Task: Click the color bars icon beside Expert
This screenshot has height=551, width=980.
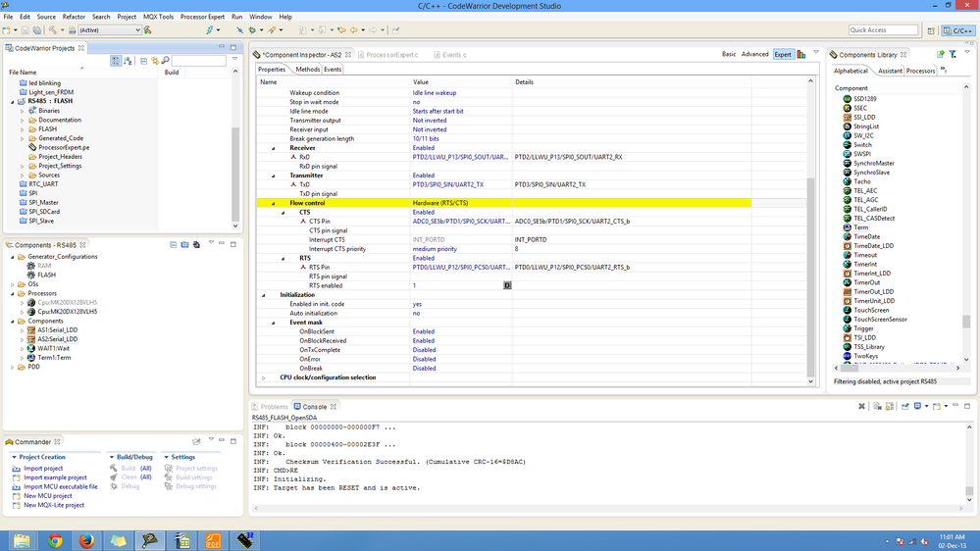Action: coord(801,54)
